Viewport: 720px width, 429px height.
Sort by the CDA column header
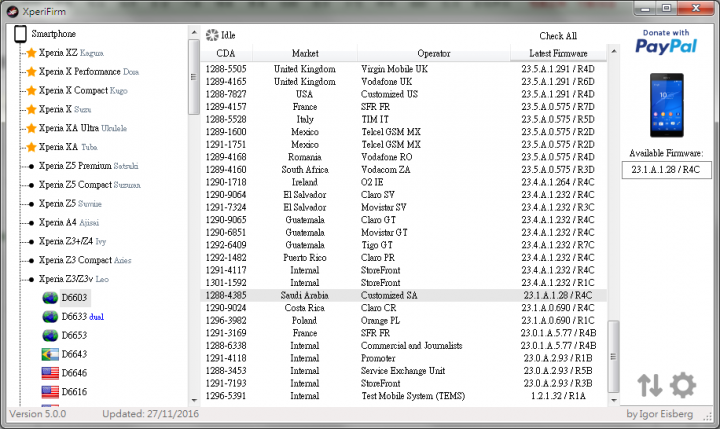pyautogui.click(x=226, y=53)
